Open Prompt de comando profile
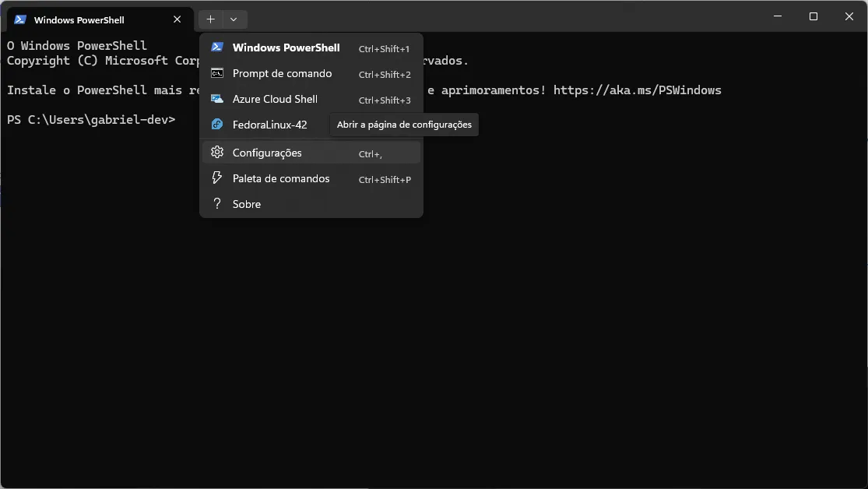The height and width of the screenshot is (489, 868). click(x=311, y=74)
